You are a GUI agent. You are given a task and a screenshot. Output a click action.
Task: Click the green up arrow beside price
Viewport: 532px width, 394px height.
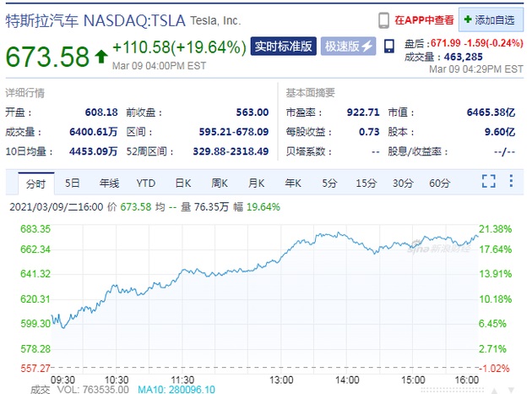[101, 57]
